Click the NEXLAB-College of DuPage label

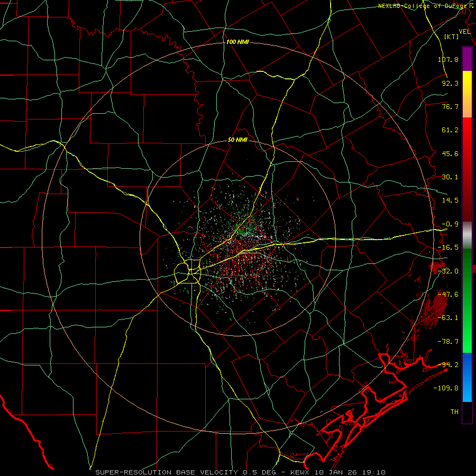click(422, 6)
